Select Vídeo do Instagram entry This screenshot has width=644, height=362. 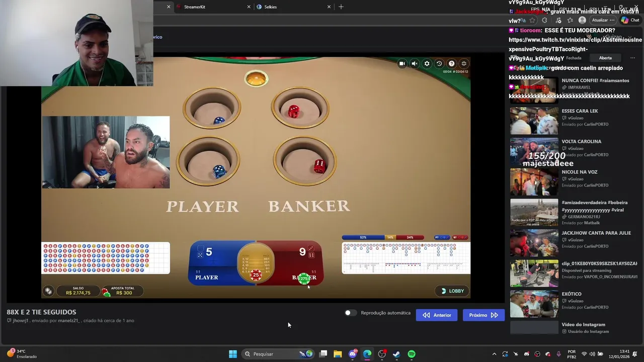(x=574, y=328)
